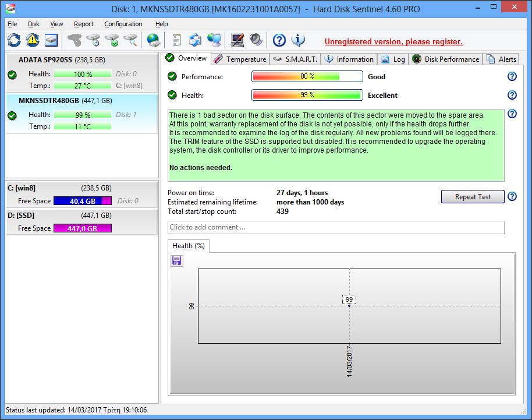Viewport: 532px width, 420px height.
Task: Click the 14/03/2017 date label on graph
Action: [x=349, y=361]
